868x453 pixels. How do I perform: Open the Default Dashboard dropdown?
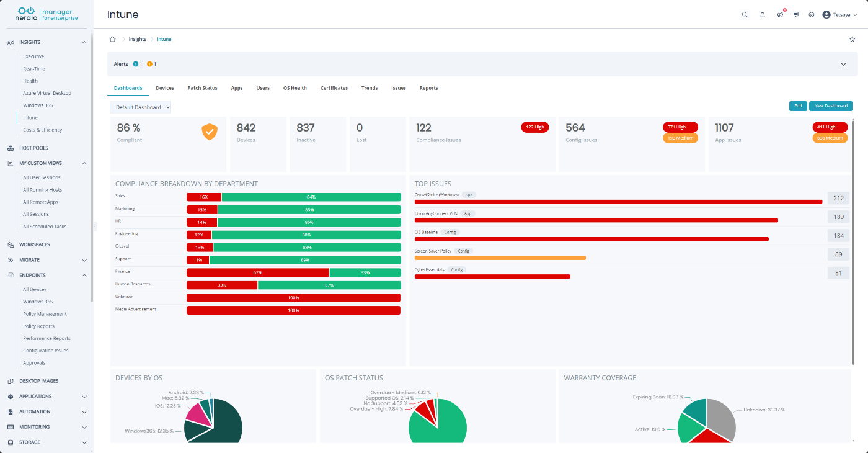[141, 107]
